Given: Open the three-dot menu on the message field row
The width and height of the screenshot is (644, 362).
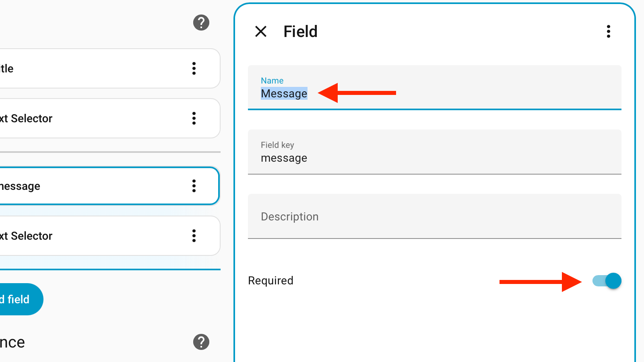Looking at the screenshot, I should [194, 186].
